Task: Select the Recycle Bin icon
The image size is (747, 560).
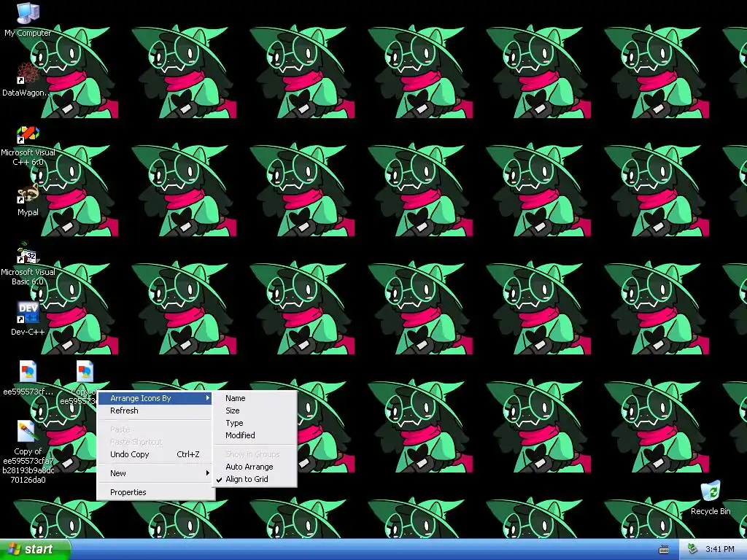Action: point(711,491)
